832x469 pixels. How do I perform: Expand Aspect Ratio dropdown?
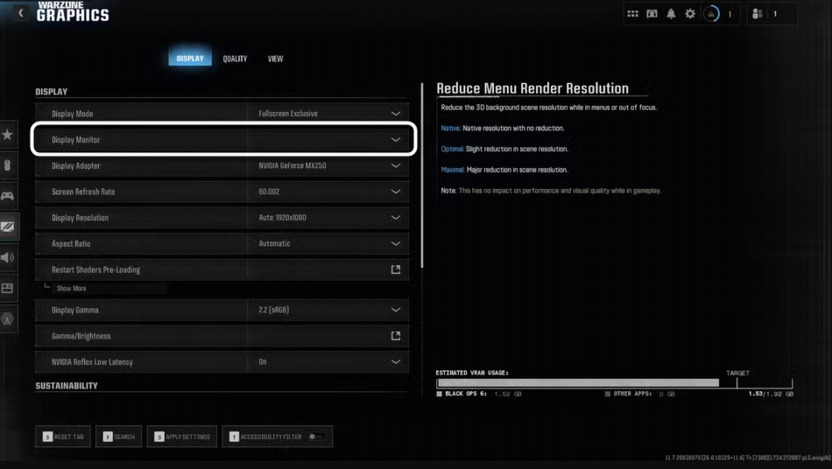coord(395,244)
